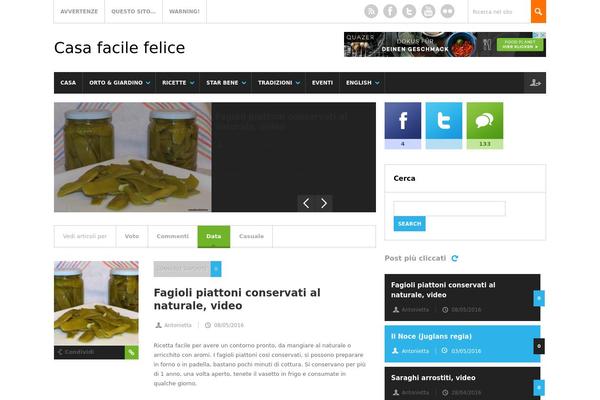Viewport: 600px width, 400px height.
Task: Open the Avvertenze link
Action: click(79, 11)
